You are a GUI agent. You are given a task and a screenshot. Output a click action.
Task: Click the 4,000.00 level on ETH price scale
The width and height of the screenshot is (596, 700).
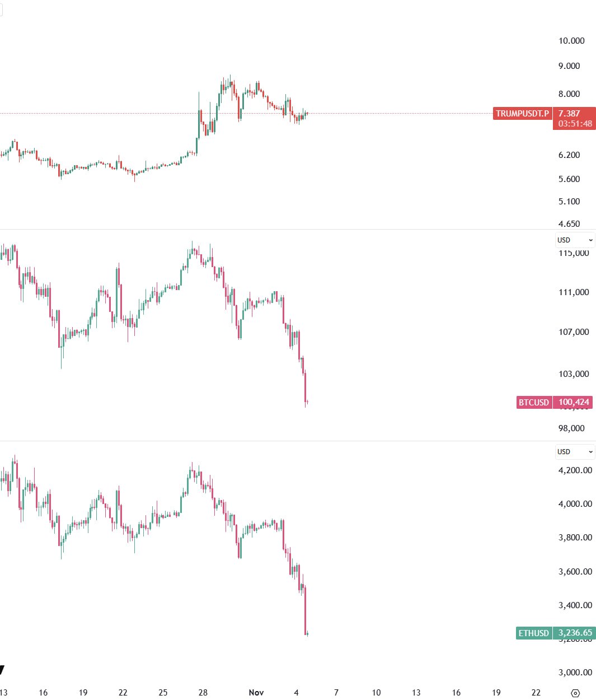point(575,504)
